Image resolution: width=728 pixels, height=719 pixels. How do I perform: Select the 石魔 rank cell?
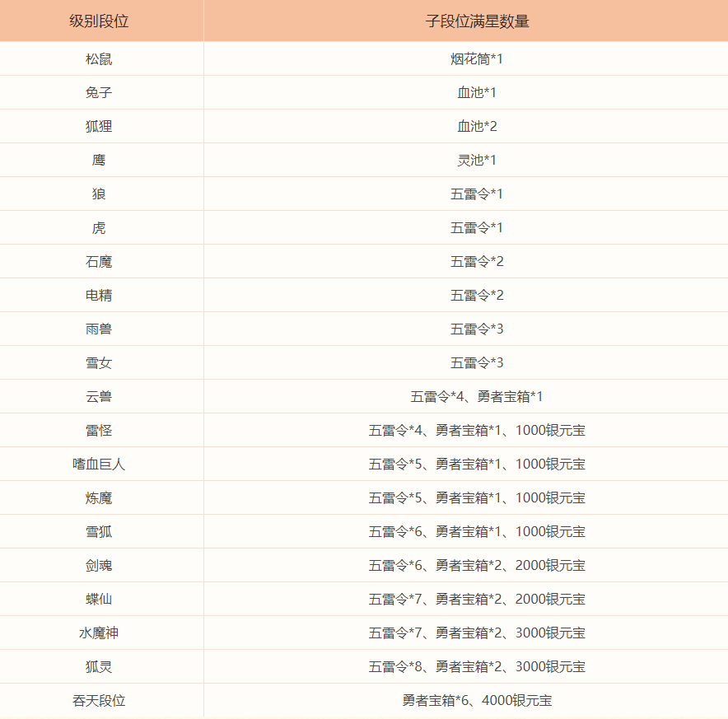[99, 262]
